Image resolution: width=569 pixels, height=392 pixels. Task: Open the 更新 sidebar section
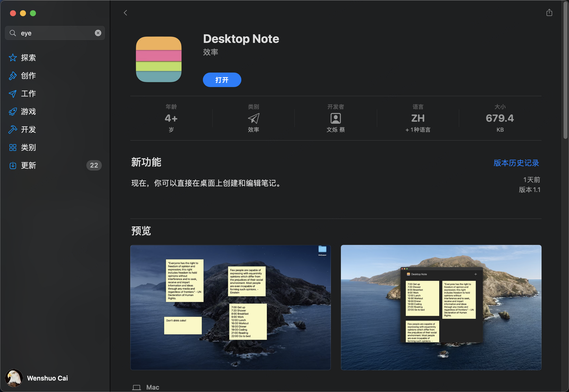pyautogui.click(x=55, y=165)
